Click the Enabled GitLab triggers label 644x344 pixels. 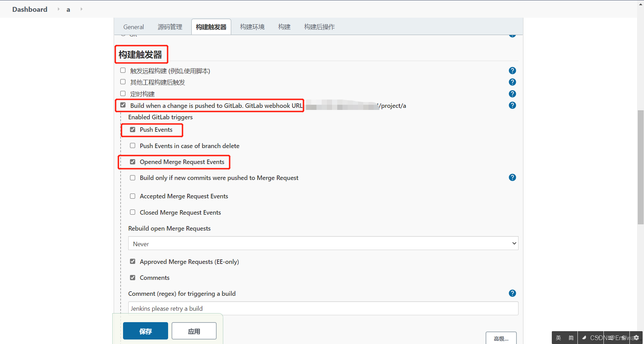[x=160, y=117]
